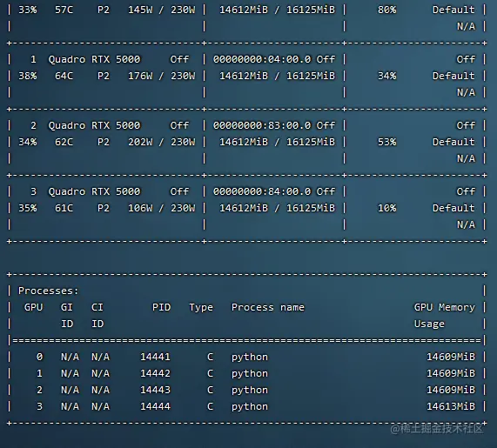Click the CI column header
Screen dimensions: 497x448
point(97,307)
